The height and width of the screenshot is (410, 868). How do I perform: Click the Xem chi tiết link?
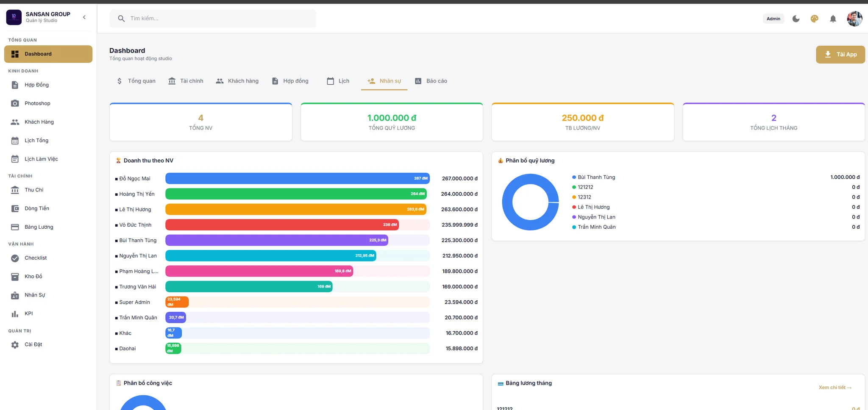[x=835, y=388]
